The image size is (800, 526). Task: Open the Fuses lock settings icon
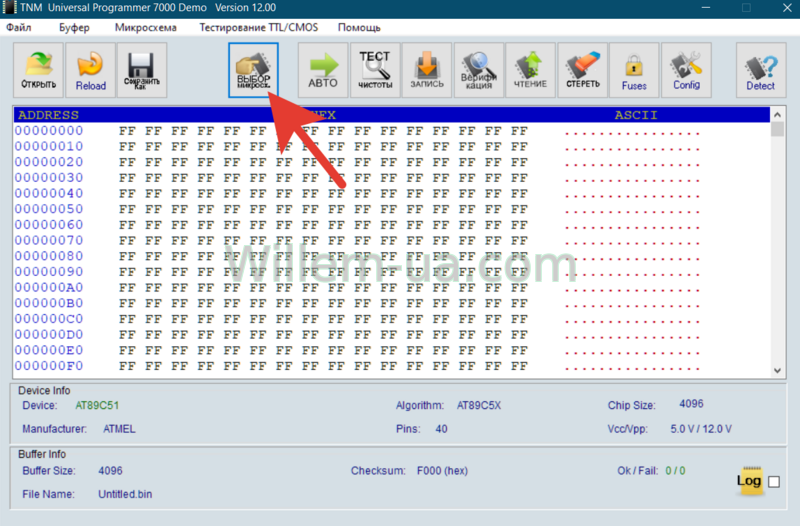pos(634,69)
